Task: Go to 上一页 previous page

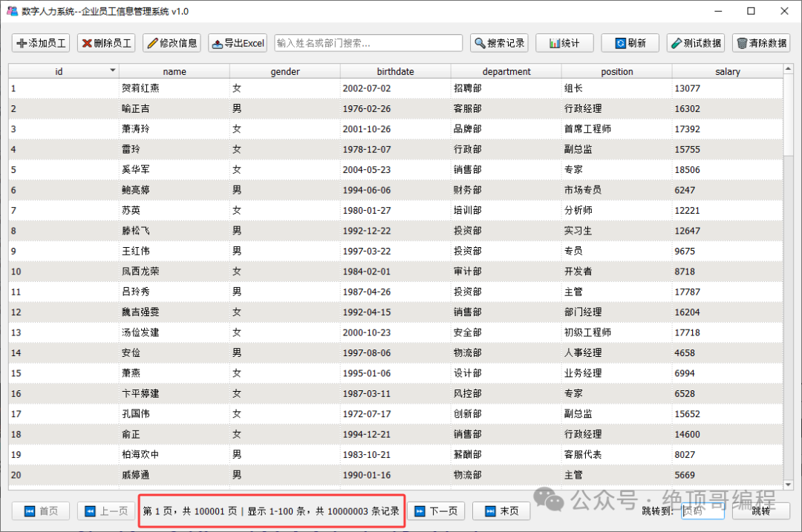Action: click(x=106, y=511)
